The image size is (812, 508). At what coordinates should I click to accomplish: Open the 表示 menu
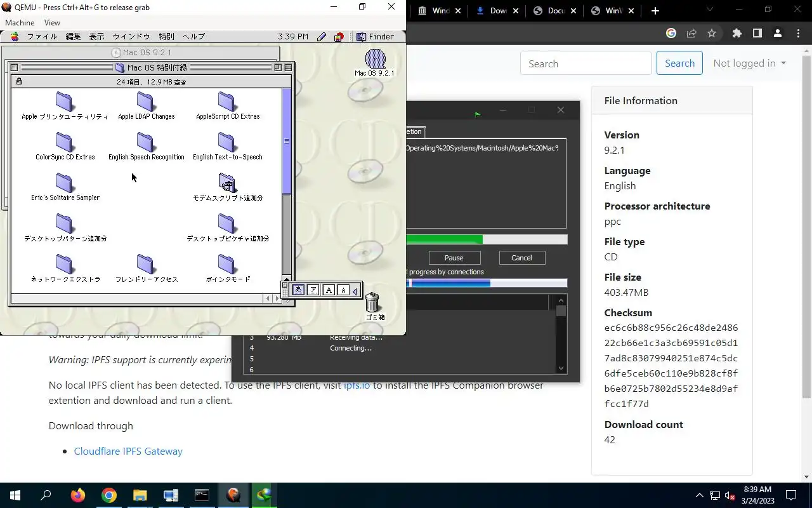[x=96, y=37]
